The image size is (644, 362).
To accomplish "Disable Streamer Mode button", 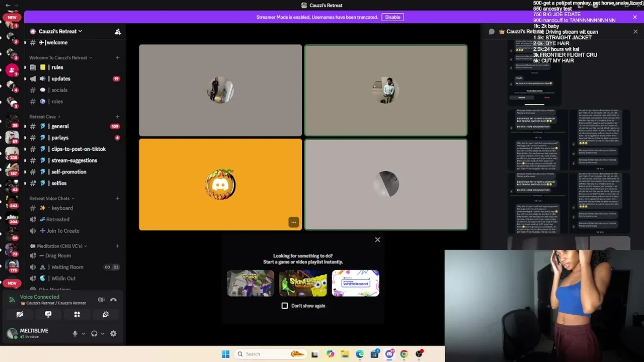I will tap(392, 17).
